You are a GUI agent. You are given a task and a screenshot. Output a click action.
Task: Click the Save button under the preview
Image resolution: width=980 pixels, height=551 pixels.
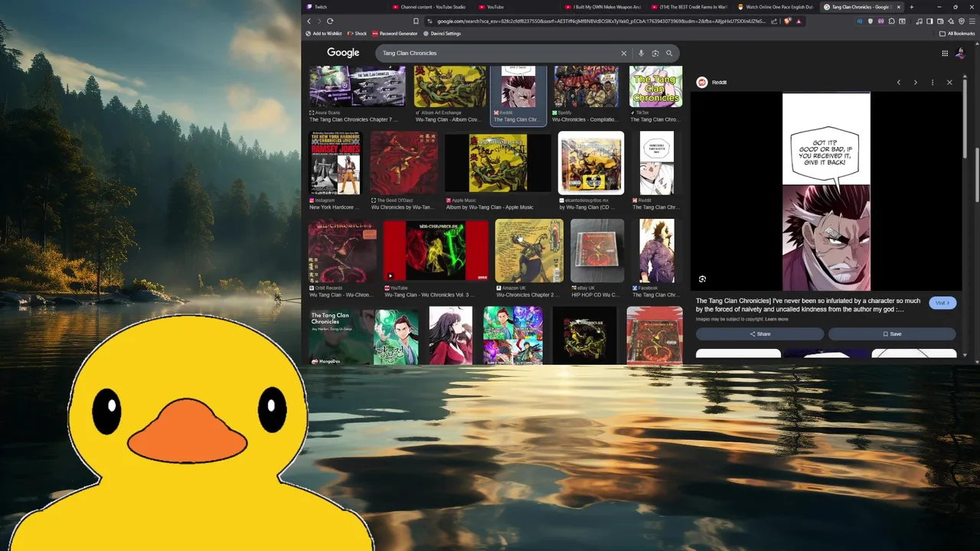pyautogui.click(x=892, y=334)
